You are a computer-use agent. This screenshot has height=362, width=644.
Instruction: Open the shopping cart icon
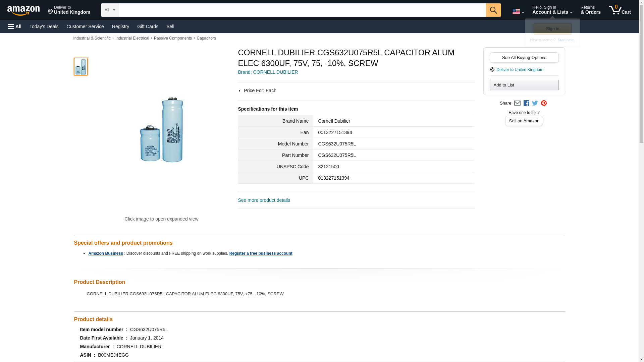620,10
